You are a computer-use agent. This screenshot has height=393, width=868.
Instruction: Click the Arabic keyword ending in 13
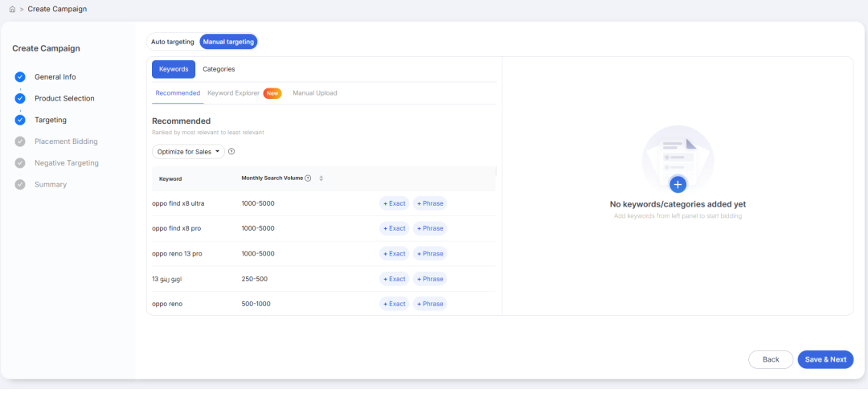pos(166,279)
